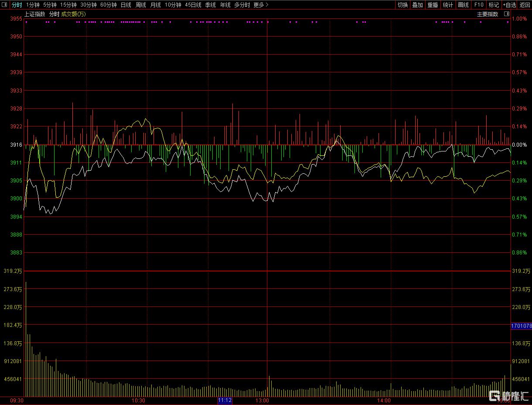This screenshot has width=532, height=405.
Task: Add index to watchlist with +自选
Action: (509, 5)
